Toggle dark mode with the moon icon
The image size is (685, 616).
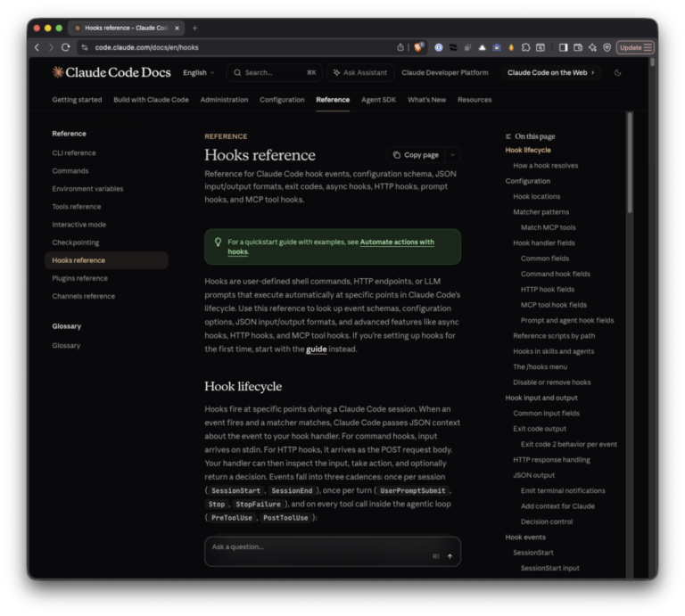pyautogui.click(x=617, y=72)
